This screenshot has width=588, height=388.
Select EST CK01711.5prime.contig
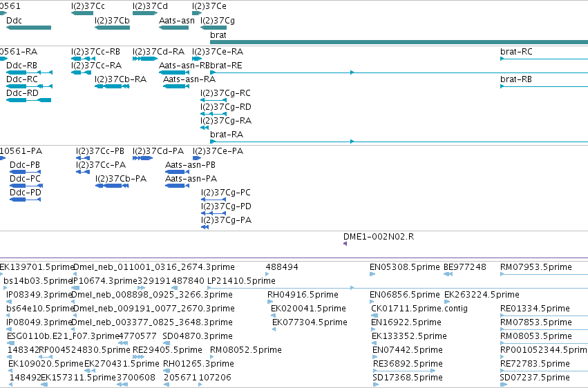click(x=374, y=316)
